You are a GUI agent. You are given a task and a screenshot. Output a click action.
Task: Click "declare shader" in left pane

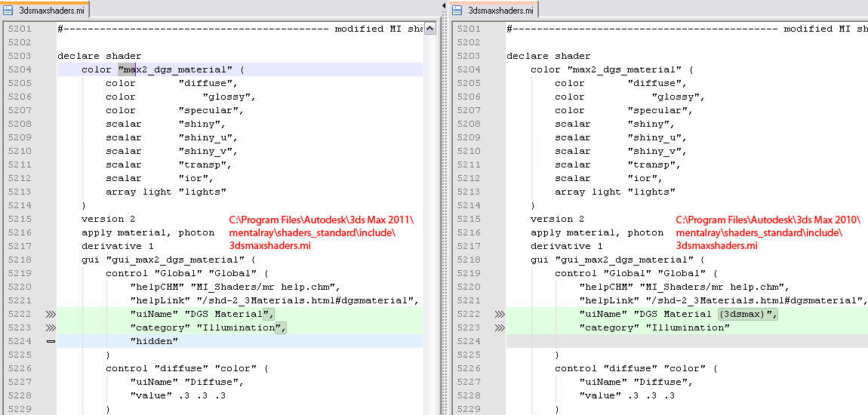99,56
